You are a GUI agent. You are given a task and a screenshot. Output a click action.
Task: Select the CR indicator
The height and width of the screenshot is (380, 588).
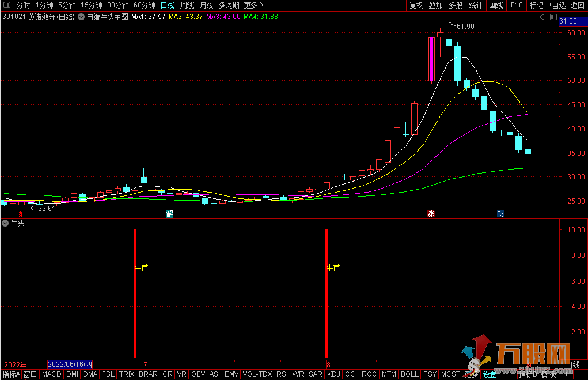168,374
